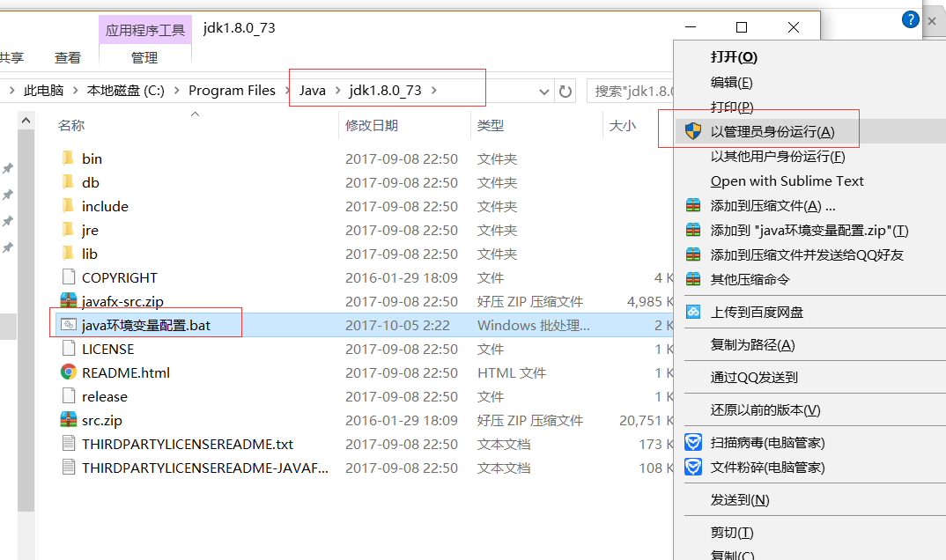Select 还原以前的版本(V) menu entry
This screenshot has width=946, height=560.
[x=765, y=410]
